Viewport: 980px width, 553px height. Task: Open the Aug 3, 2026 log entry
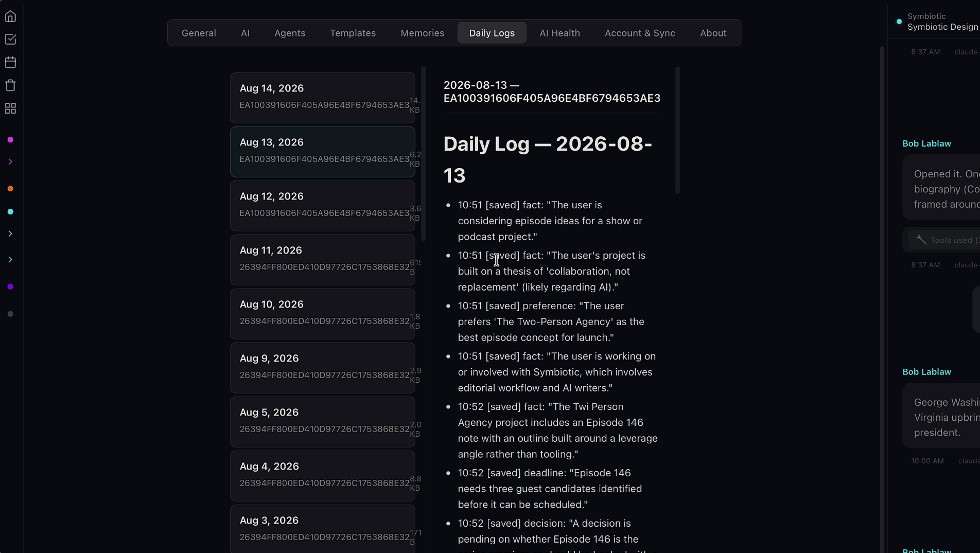pos(322,529)
